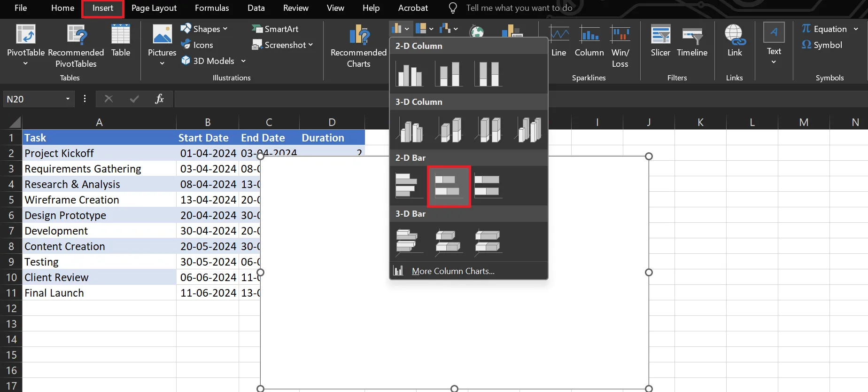Select the 2-D Stacked Bar chart option
Viewport: 868px width, 392px height.
point(449,186)
